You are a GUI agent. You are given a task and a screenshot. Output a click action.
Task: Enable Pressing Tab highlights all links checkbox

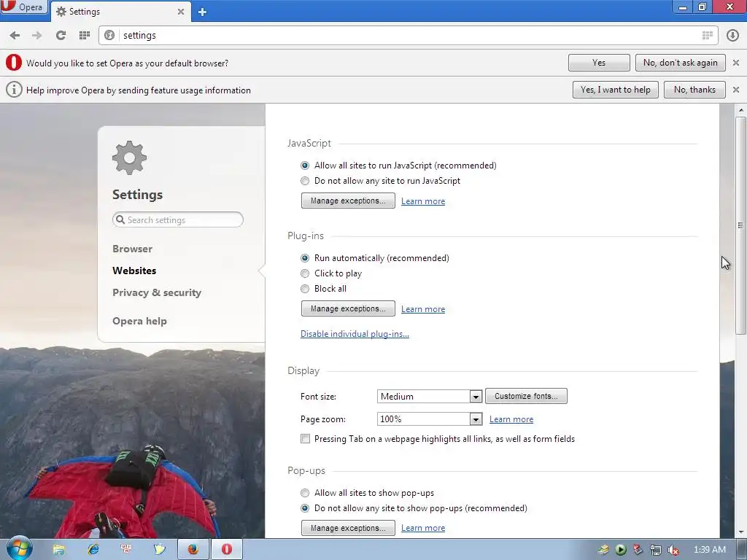click(x=306, y=438)
